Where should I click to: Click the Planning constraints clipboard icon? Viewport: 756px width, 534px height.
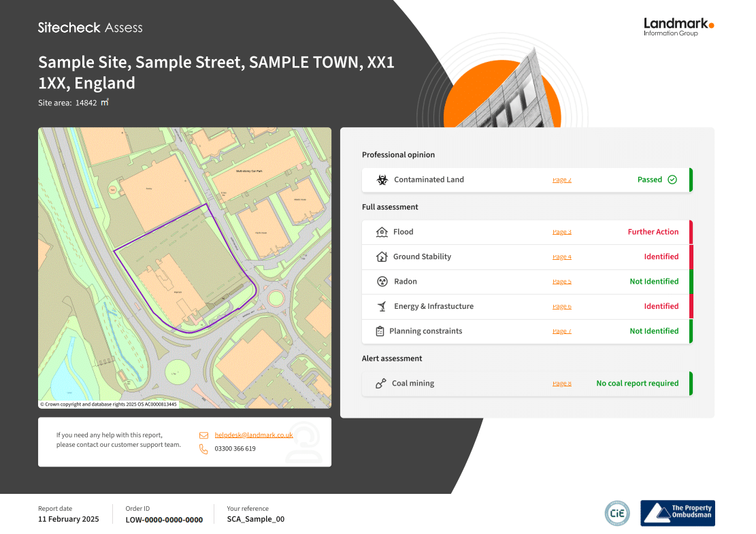(x=380, y=331)
